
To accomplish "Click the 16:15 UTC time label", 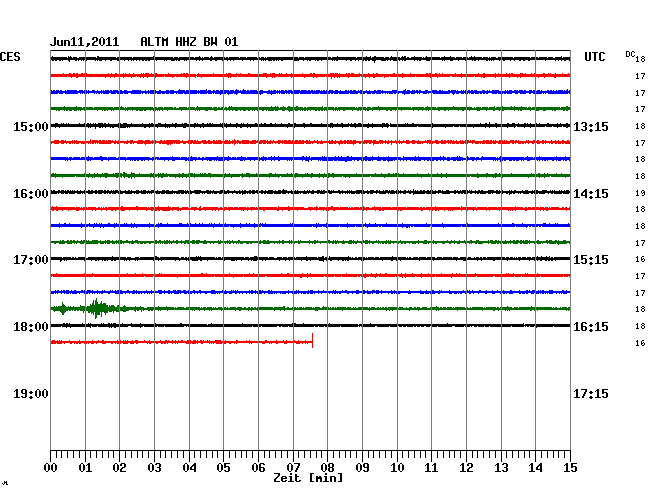I will pos(591,327).
